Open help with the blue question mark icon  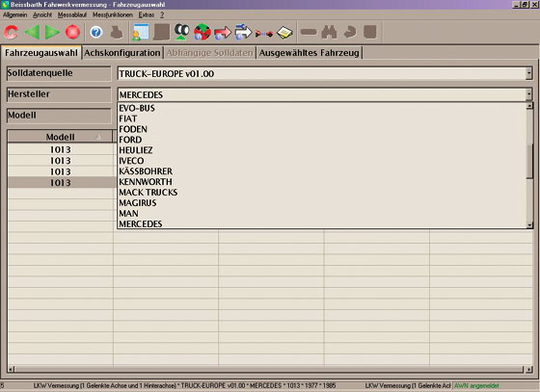[x=96, y=33]
